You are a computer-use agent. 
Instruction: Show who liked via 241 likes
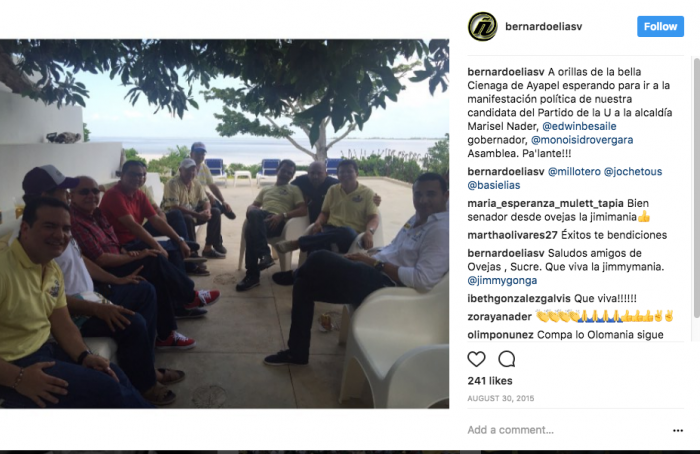pos(490,381)
